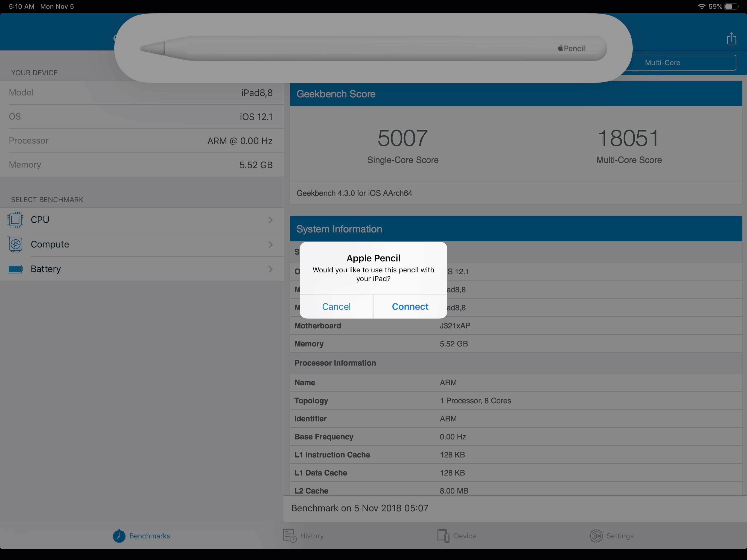Tap the battery indicator in status bar
747x560 pixels.
coord(731,6)
